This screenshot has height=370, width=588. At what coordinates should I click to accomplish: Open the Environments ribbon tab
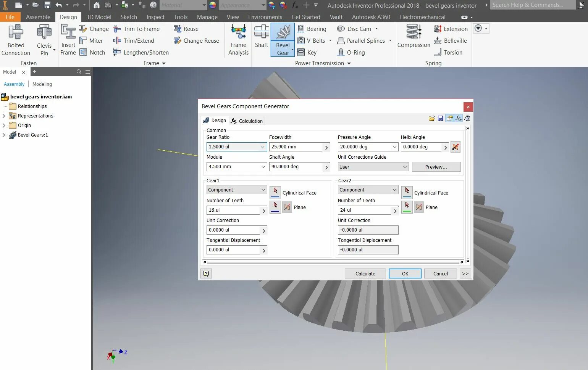(x=265, y=17)
